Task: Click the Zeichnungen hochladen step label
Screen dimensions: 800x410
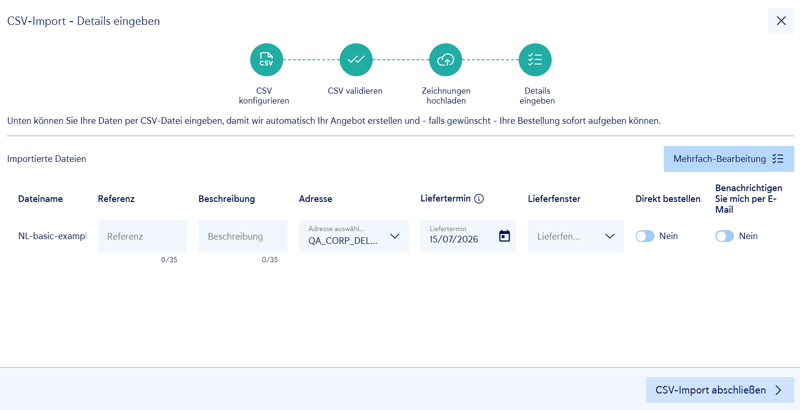Action: [446, 96]
